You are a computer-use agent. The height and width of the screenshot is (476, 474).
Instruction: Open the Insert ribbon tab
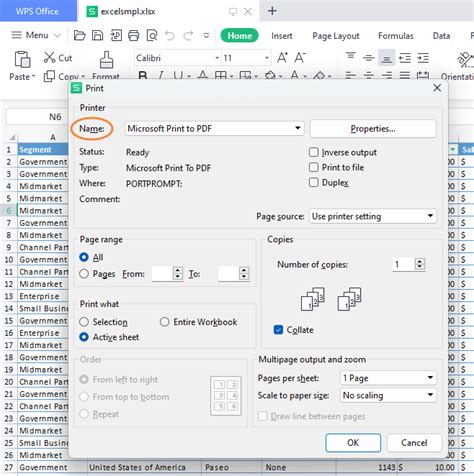click(282, 36)
